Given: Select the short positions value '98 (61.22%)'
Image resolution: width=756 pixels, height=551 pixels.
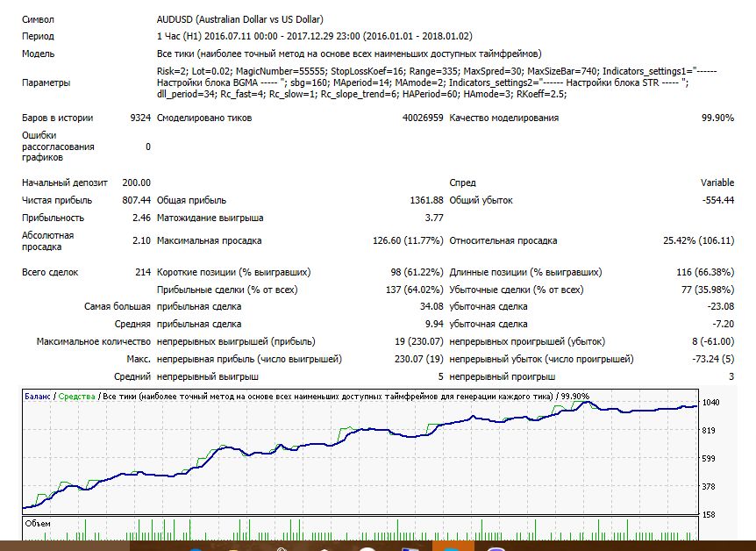Looking at the screenshot, I should click(417, 272).
